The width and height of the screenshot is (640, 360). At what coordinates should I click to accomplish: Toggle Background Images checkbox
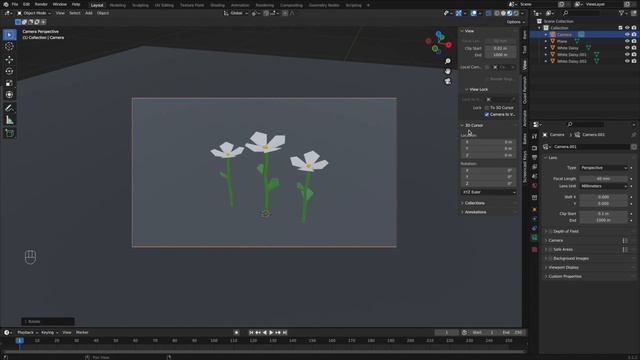[x=550, y=258]
